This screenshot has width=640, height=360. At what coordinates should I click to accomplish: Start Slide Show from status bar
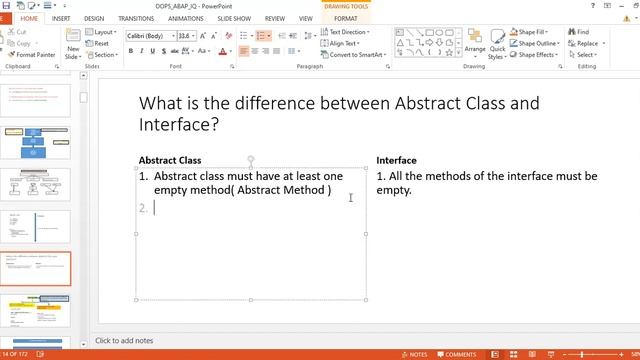[x=551, y=354]
